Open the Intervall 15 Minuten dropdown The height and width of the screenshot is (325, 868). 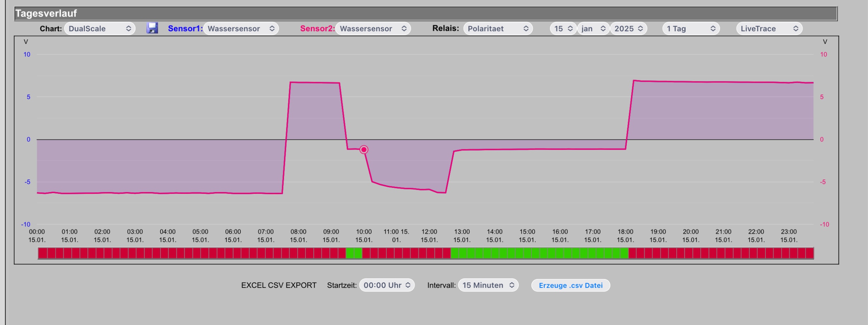(x=488, y=285)
